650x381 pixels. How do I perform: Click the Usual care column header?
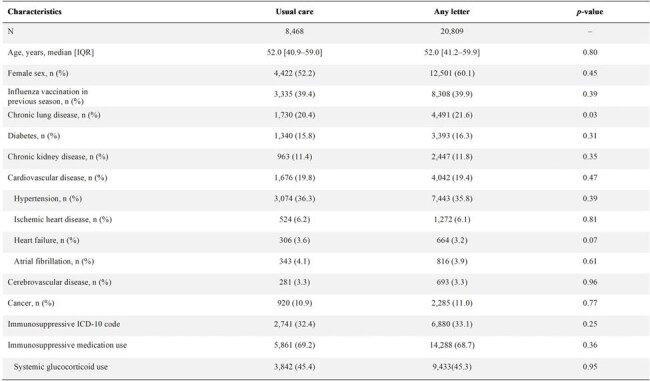coord(294,12)
